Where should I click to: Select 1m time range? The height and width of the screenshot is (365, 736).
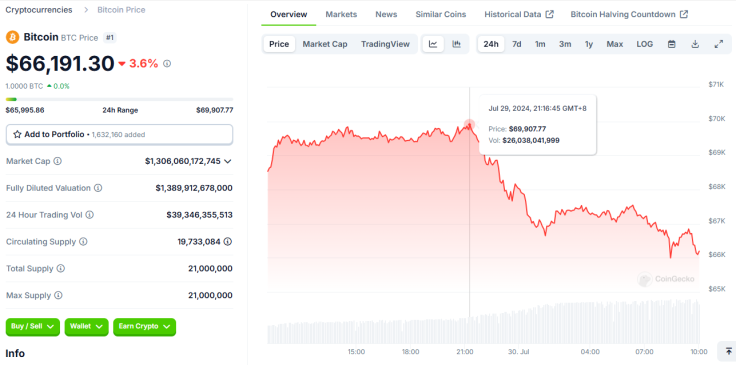pos(540,44)
